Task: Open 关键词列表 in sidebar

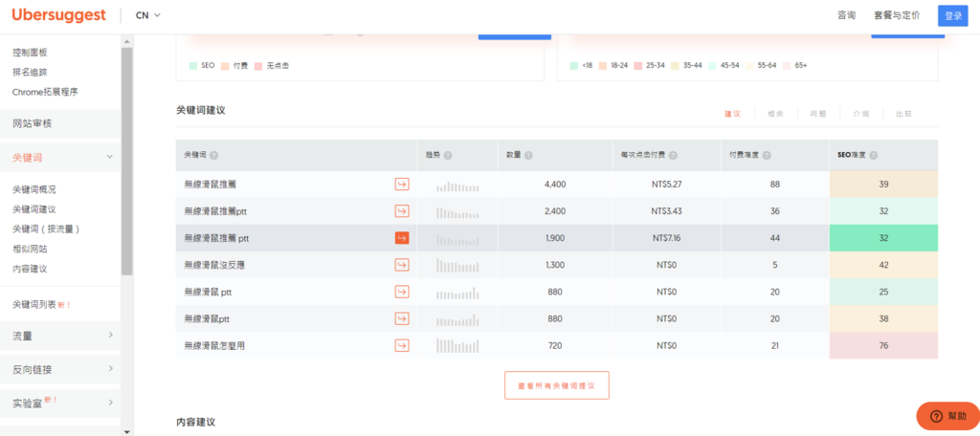Action: (x=34, y=305)
